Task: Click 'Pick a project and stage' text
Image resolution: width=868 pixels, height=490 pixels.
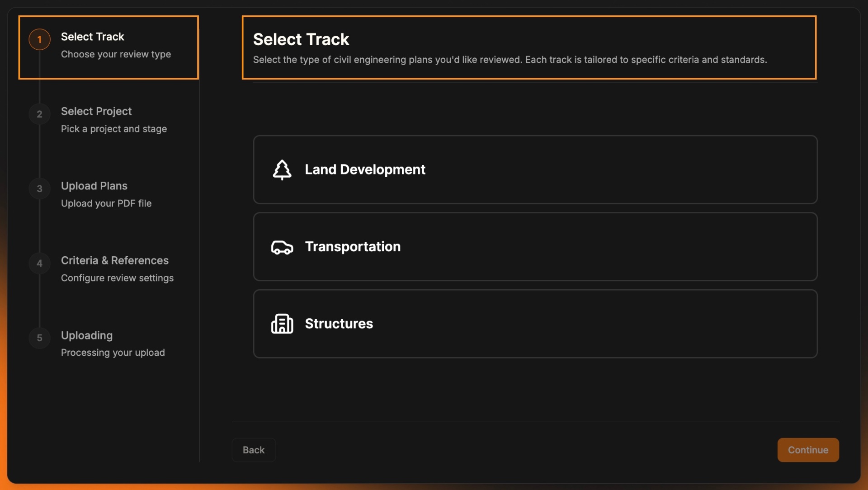Action: [x=114, y=129]
